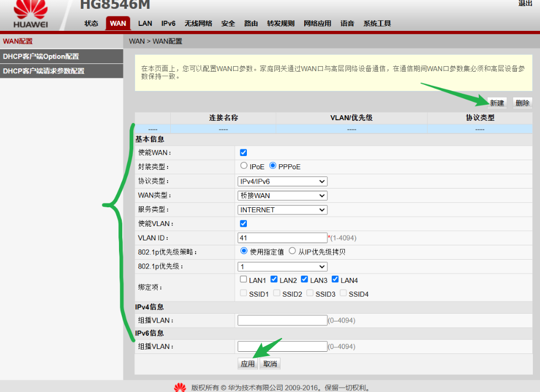The height and width of the screenshot is (392, 540).
Task: Click the 连接名称 column header
Action: pyautogui.click(x=223, y=118)
